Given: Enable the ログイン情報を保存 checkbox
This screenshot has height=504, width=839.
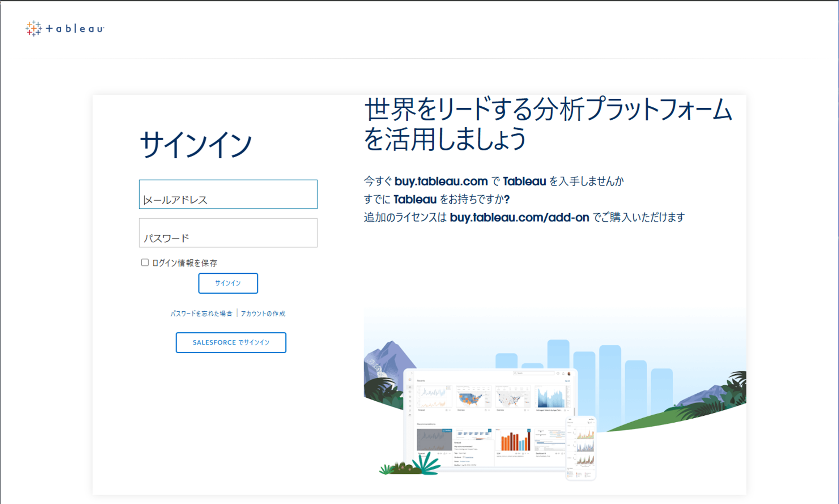Looking at the screenshot, I should point(145,262).
